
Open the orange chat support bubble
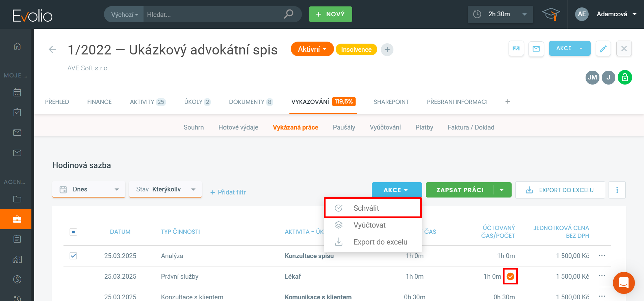click(623, 283)
